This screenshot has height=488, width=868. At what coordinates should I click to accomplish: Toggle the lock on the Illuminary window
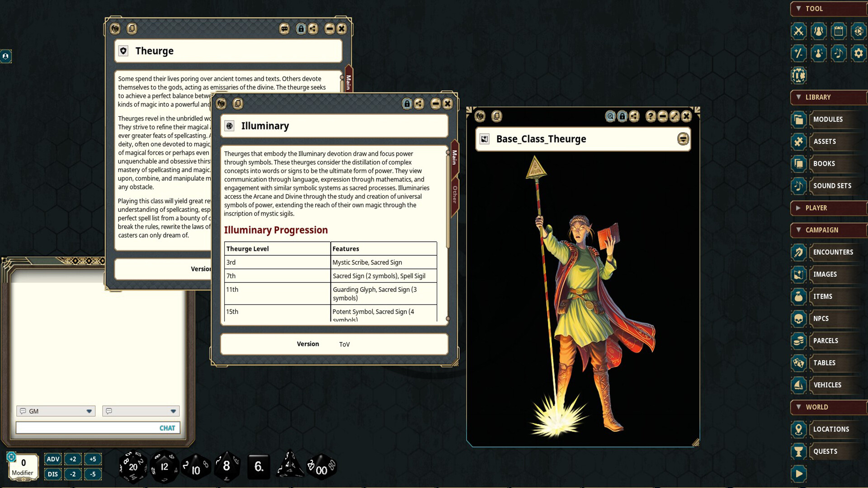coord(407,103)
